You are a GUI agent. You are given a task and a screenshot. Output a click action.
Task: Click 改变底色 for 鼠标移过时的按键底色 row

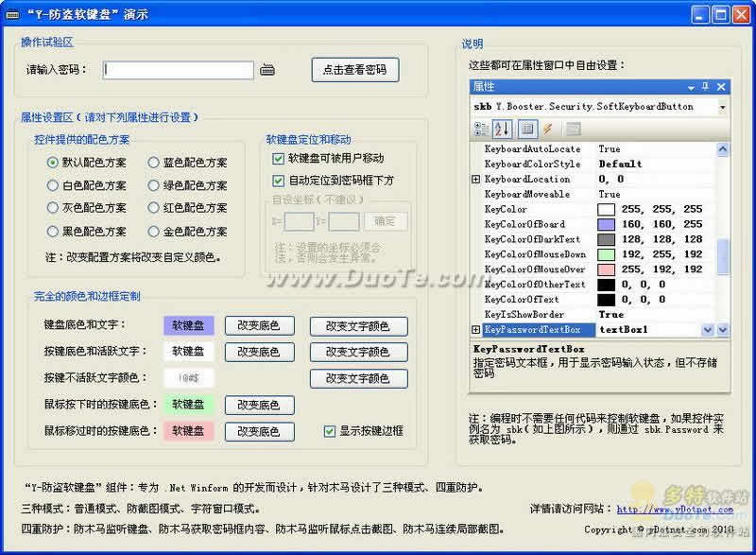pyautogui.click(x=259, y=431)
